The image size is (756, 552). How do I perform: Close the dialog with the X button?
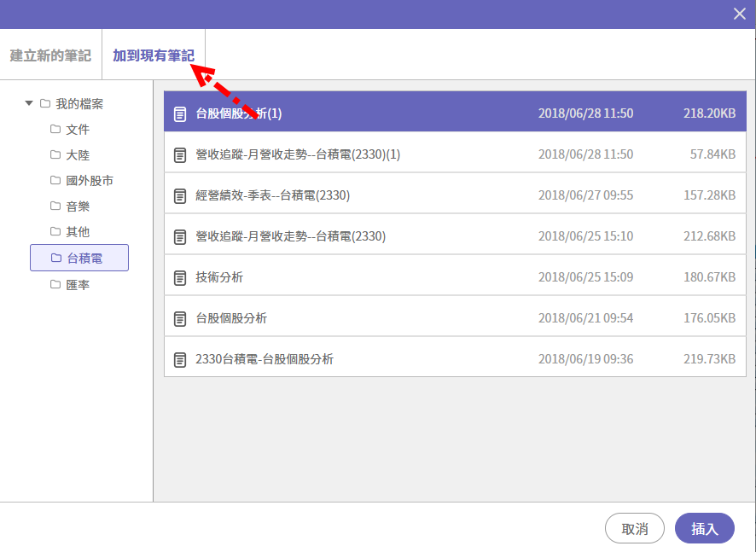(739, 13)
